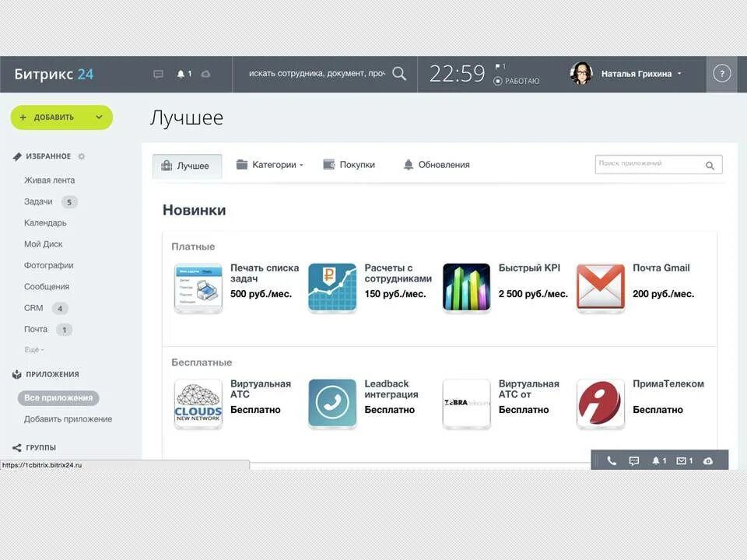
Task: Click Почта Gmail title link
Action: [661, 268]
